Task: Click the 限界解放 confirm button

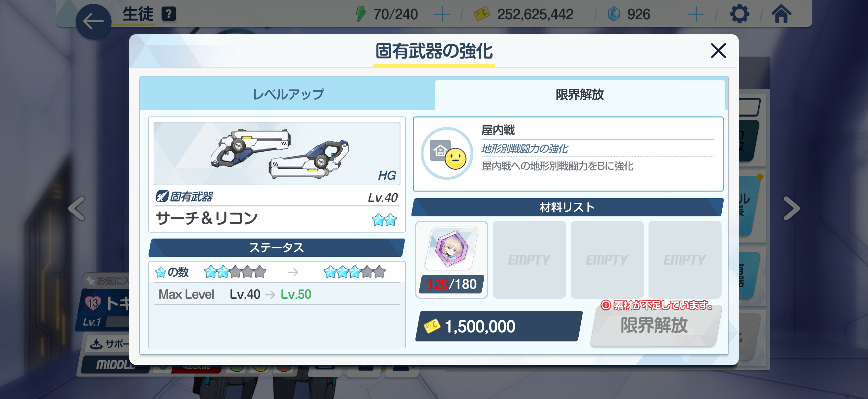Action: [x=654, y=326]
